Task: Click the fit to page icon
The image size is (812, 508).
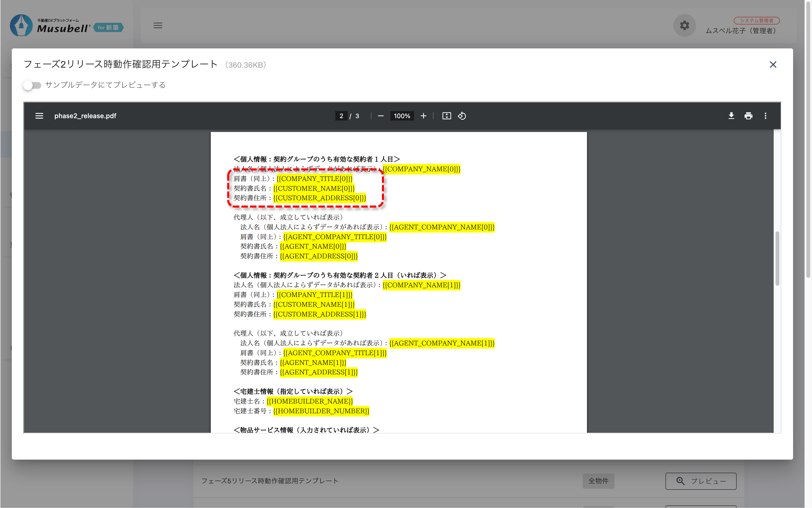Action: coord(446,116)
